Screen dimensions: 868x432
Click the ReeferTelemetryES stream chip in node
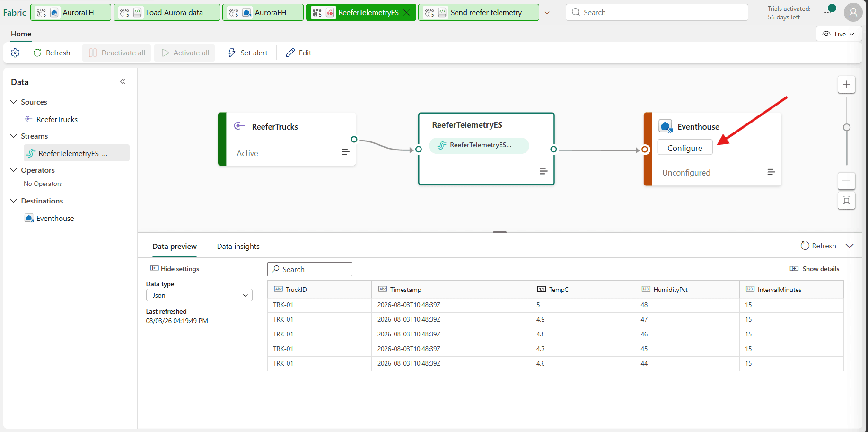tap(479, 145)
